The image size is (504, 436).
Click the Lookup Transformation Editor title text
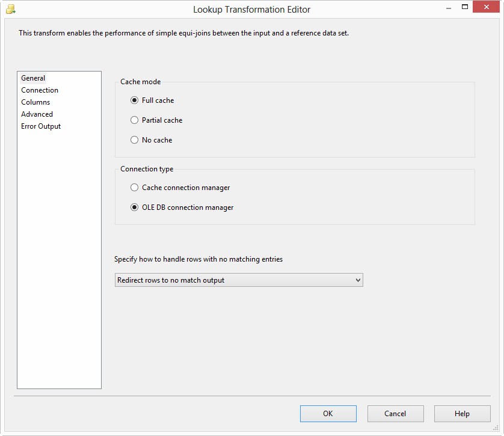(251, 10)
